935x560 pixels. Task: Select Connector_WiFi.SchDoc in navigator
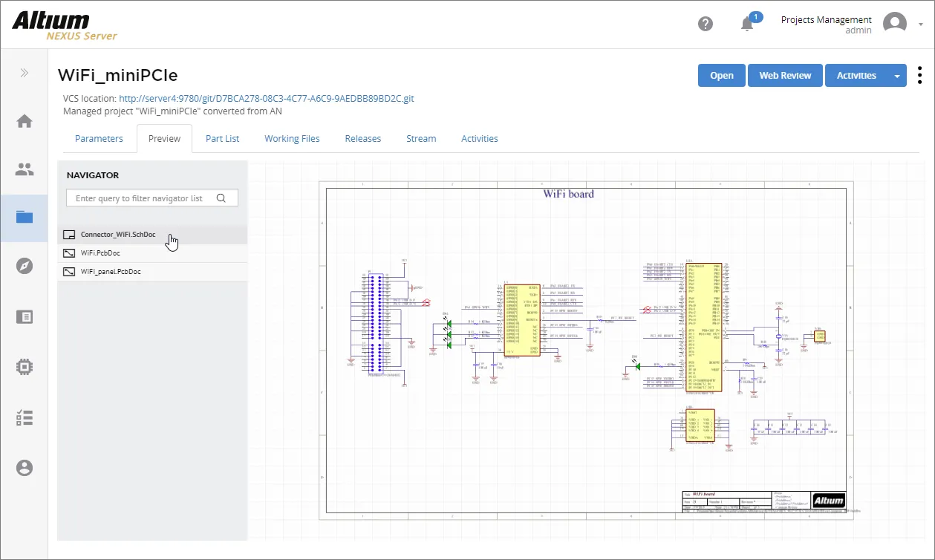point(152,234)
